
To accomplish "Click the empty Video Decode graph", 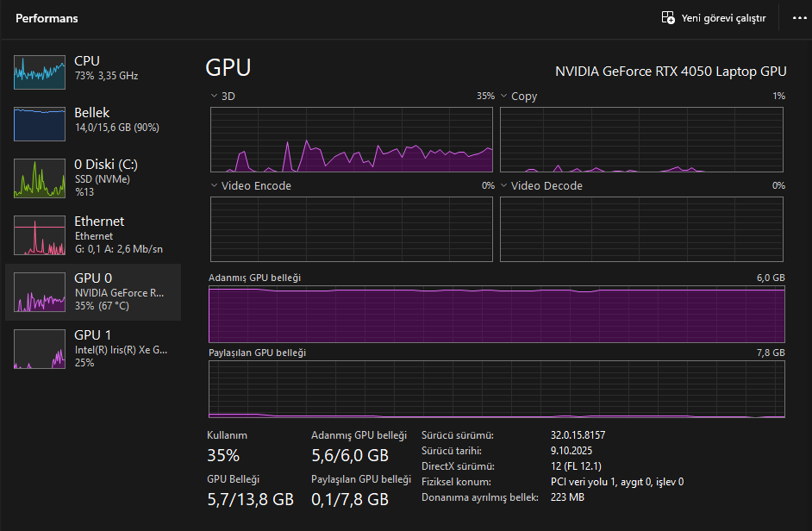I will pos(641,229).
